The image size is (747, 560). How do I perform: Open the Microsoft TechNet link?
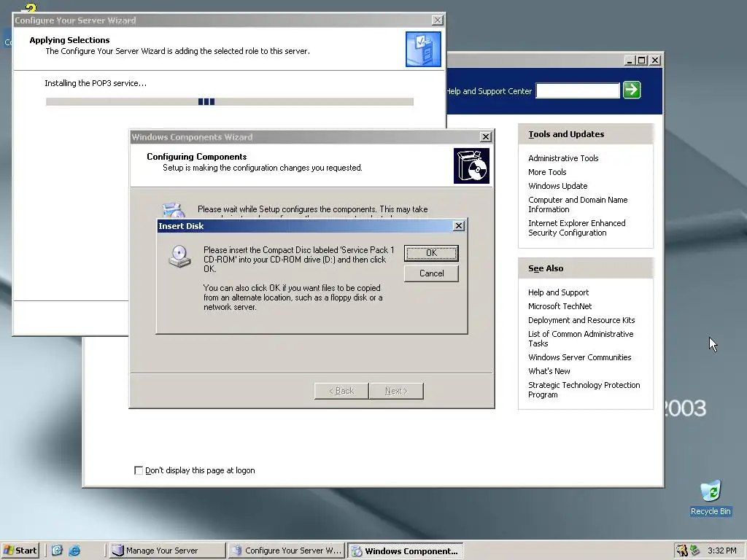[x=560, y=306]
